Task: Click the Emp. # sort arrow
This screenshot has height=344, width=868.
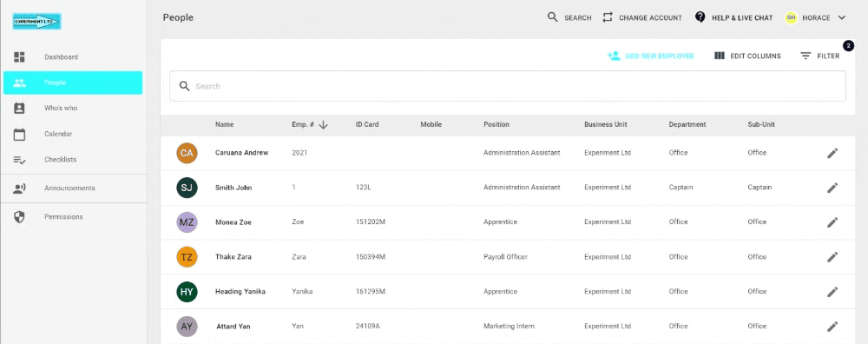Action: pyautogui.click(x=324, y=125)
